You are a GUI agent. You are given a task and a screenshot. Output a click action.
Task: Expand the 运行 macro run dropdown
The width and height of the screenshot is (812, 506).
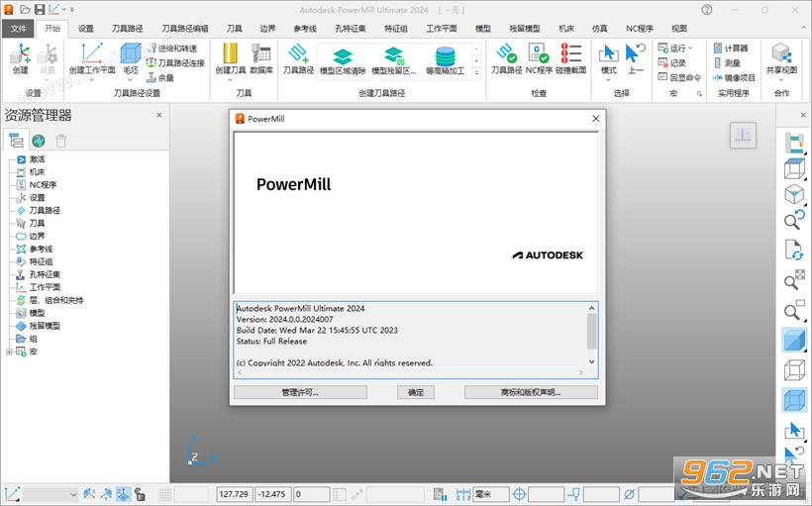tap(690, 49)
